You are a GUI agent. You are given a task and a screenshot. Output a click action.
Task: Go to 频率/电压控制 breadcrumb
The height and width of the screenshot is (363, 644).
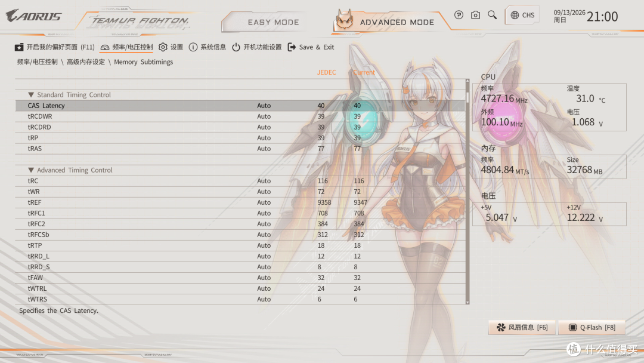[38, 62]
